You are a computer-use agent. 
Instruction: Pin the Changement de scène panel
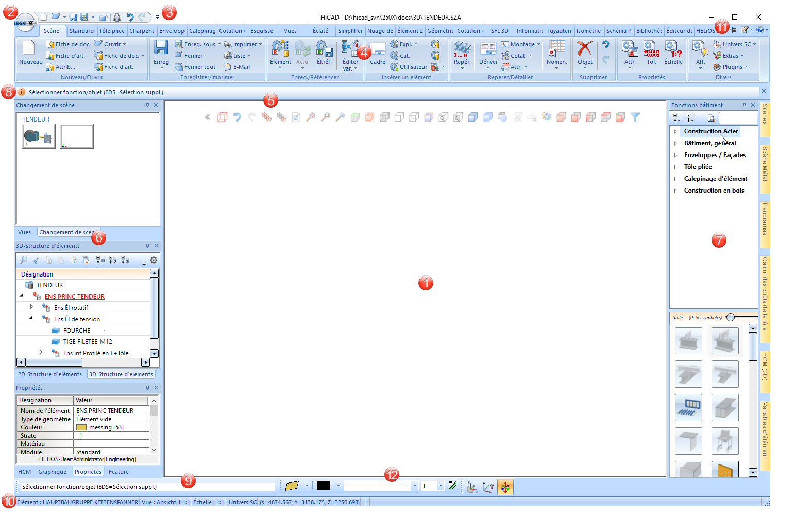pyautogui.click(x=147, y=105)
